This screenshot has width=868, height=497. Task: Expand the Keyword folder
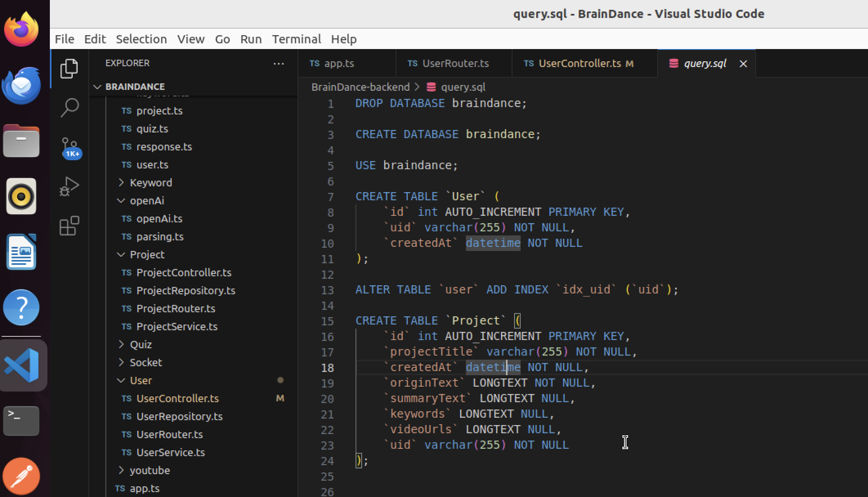pyautogui.click(x=121, y=183)
